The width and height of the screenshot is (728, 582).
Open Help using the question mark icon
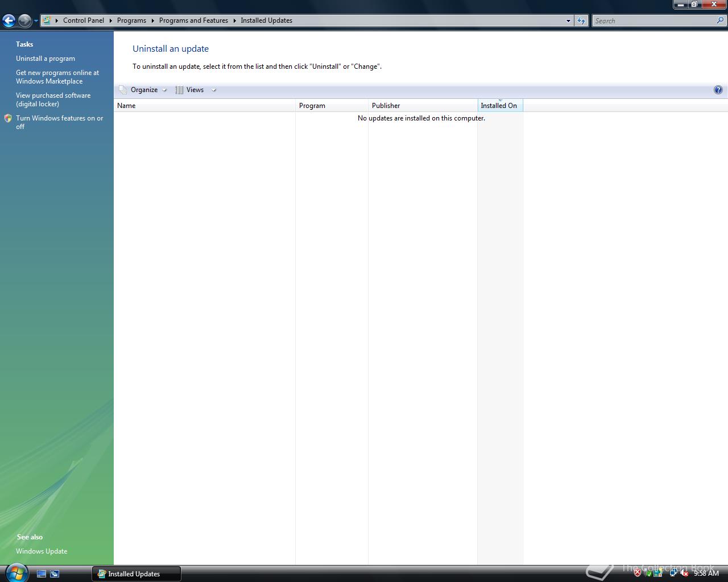tap(718, 90)
